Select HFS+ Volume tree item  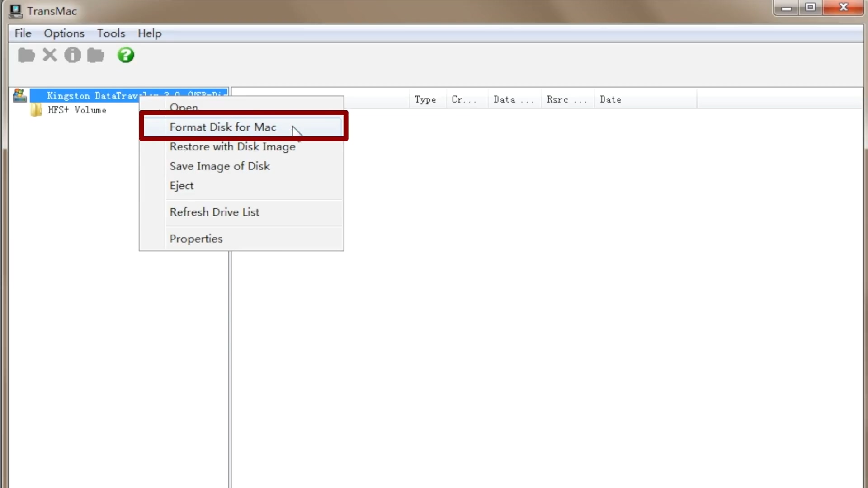point(77,110)
